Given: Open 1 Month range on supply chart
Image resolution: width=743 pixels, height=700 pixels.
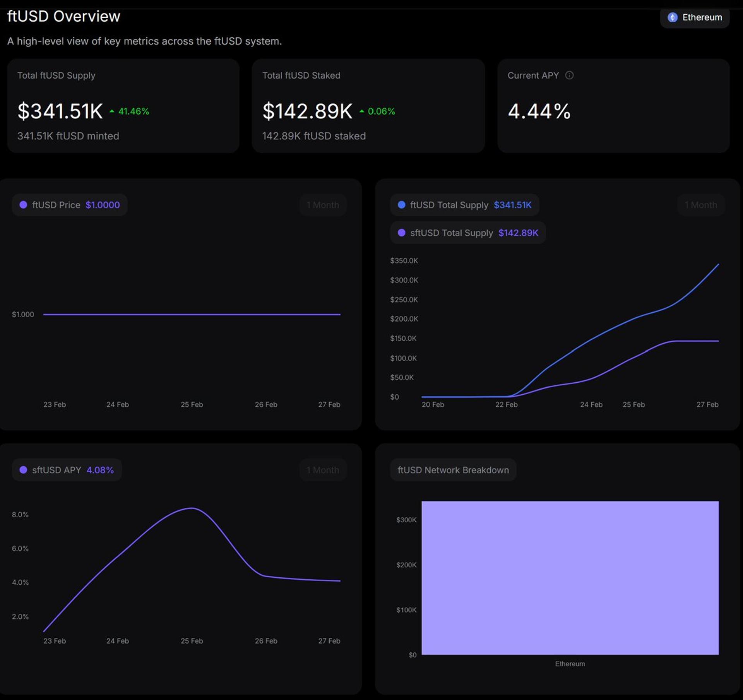Looking at the screenshot, I should point(700,205).
